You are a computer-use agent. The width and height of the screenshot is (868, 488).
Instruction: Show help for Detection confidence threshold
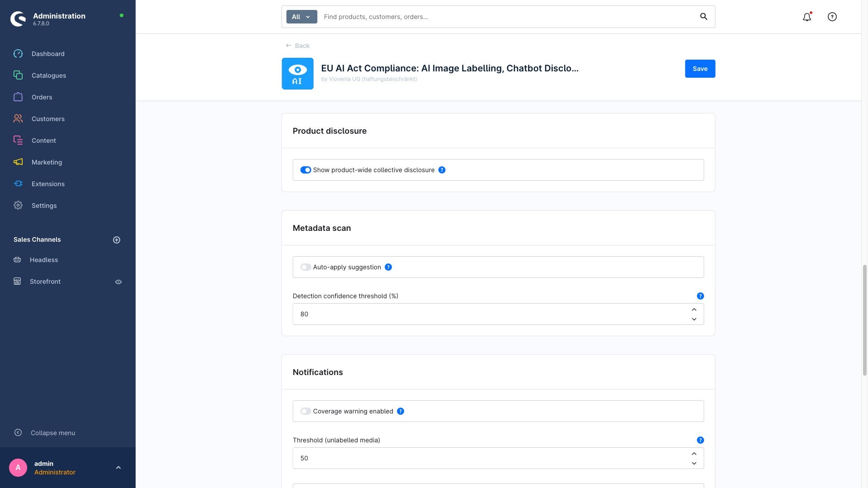point(700,296)
